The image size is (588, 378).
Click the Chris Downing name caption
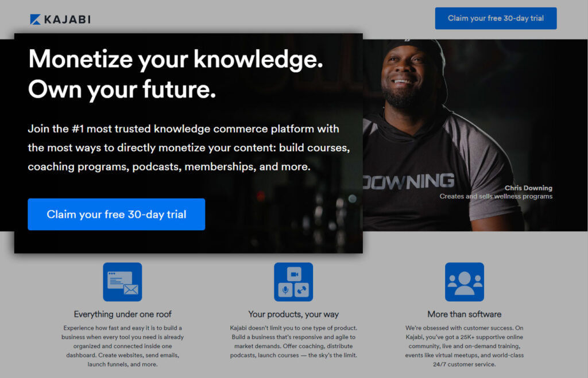click(x=528, y=188)
